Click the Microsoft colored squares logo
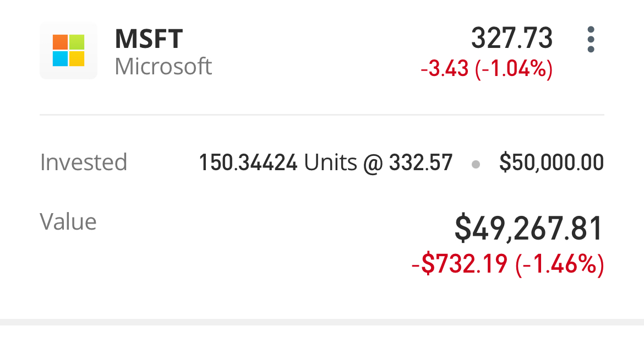Screen dimensions: 644x342 point(69,51)
